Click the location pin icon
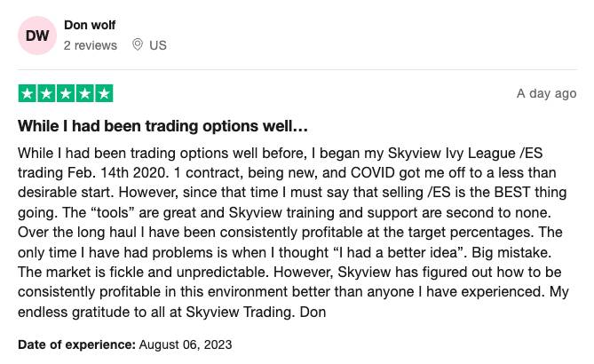 (138, 44)
